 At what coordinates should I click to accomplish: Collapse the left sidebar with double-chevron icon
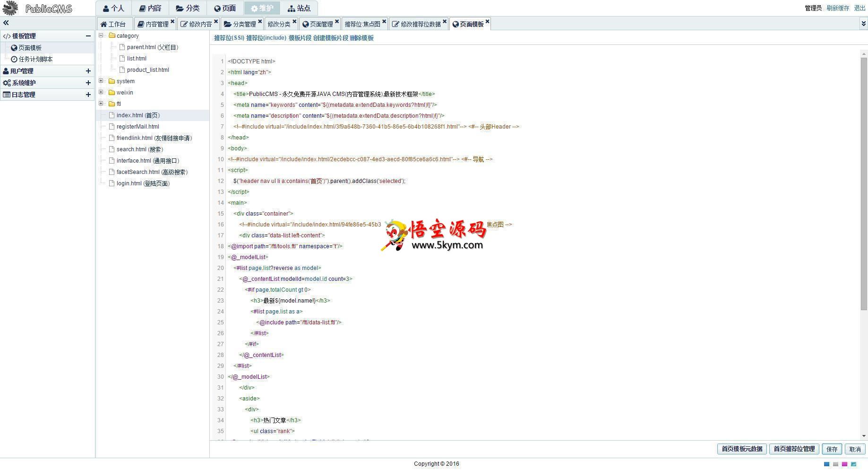[6, 23]
